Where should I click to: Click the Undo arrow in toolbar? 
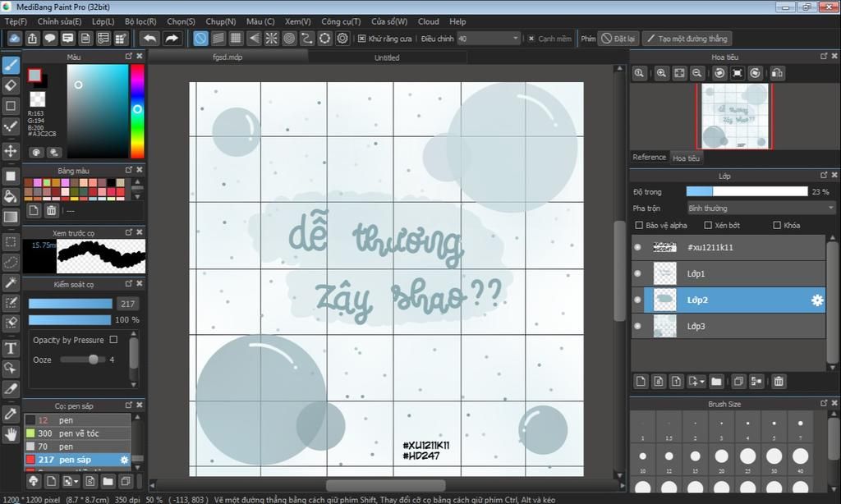tap(150, 39)
